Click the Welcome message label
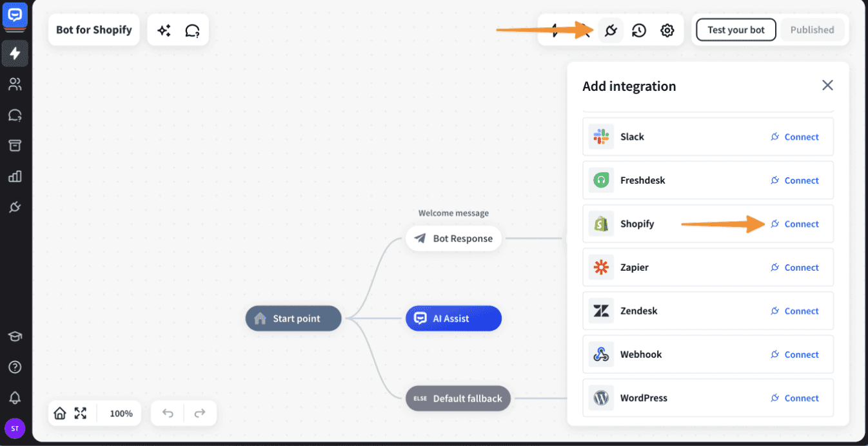This screenshot has width=868, height=446. (453, 213)
